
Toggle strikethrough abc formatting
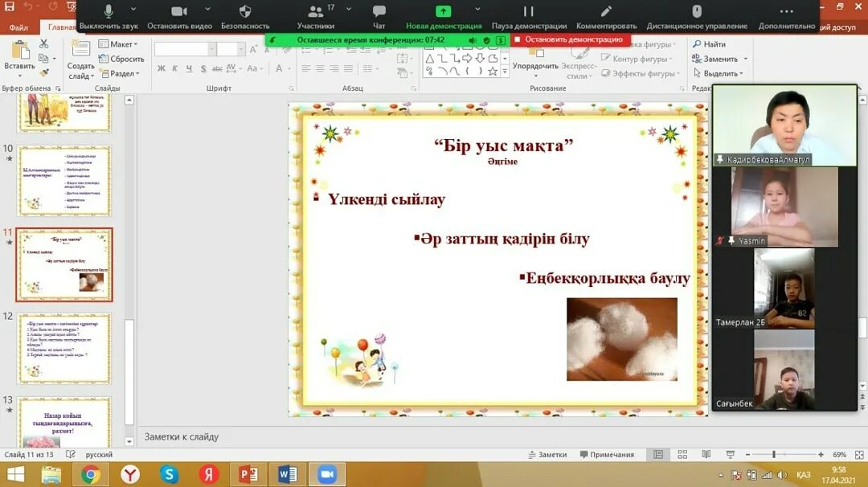217,68
